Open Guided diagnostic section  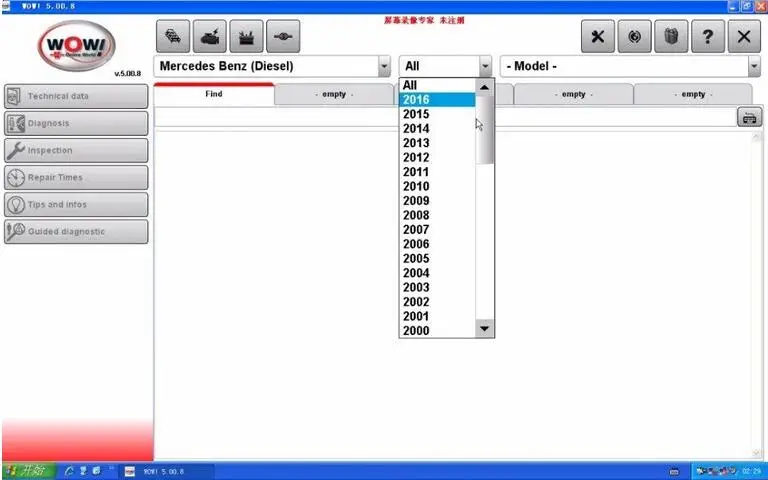pos(76,231)
